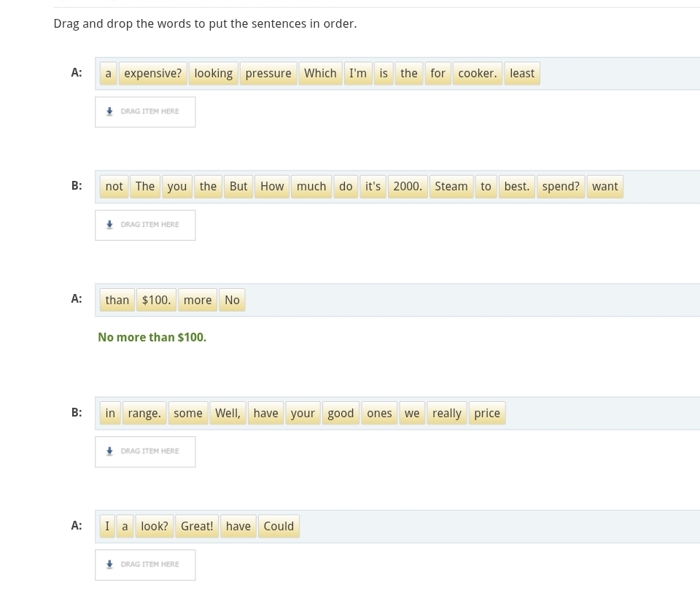Screen dimensions: 700x604
Task: Click the drop arrow icon under the pressure cooker words
Action: (x=109, y=112)
